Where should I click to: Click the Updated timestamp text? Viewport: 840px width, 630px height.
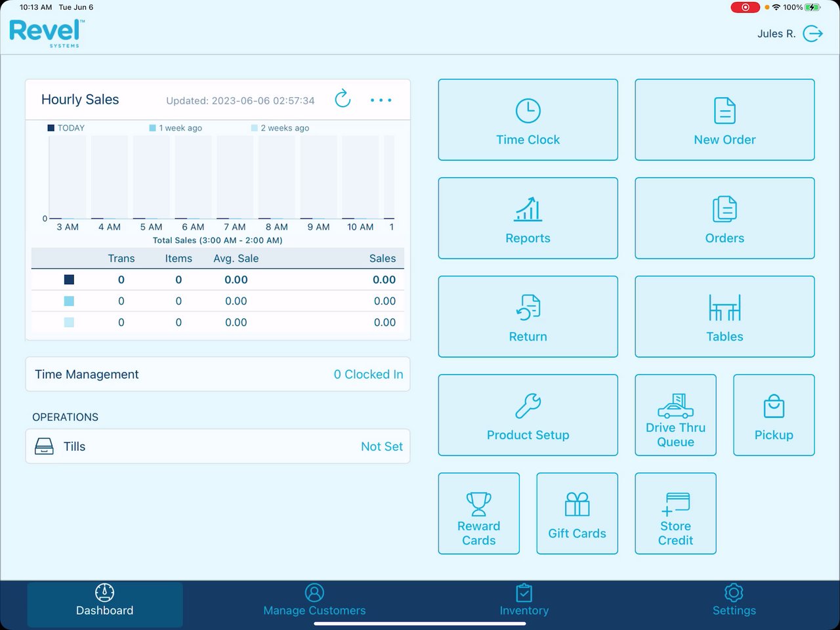[240, 100]
